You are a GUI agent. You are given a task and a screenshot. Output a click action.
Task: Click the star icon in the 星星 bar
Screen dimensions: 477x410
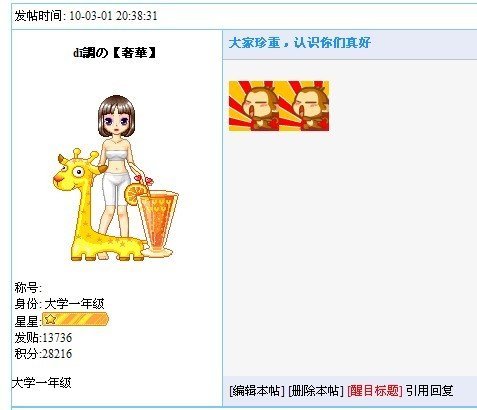click(x=50, y=319)
